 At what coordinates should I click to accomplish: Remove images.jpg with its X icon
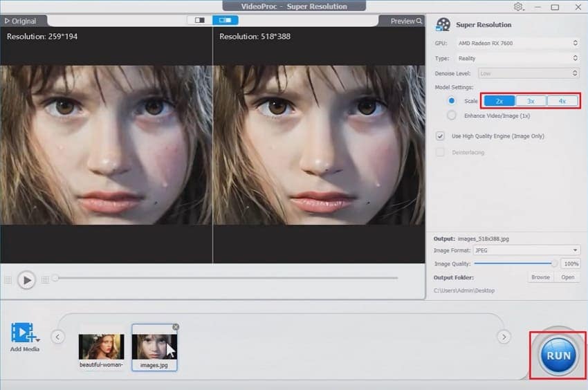pyautogui.click(x=176, y=327)
